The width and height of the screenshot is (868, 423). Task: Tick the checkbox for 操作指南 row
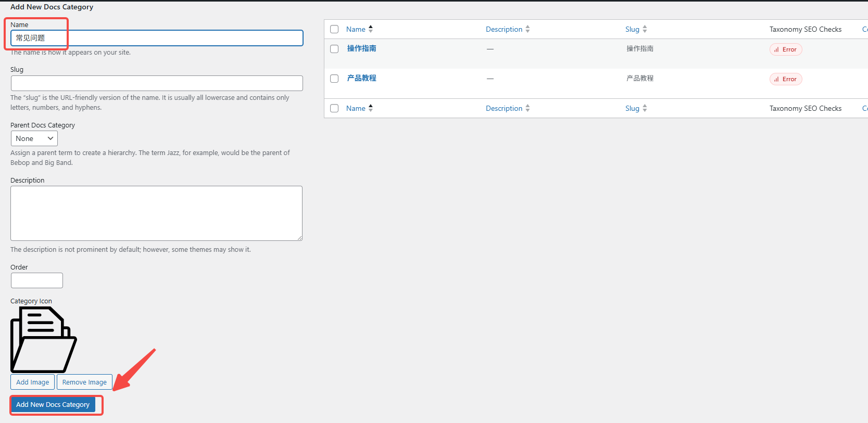[x=334, y=49]
